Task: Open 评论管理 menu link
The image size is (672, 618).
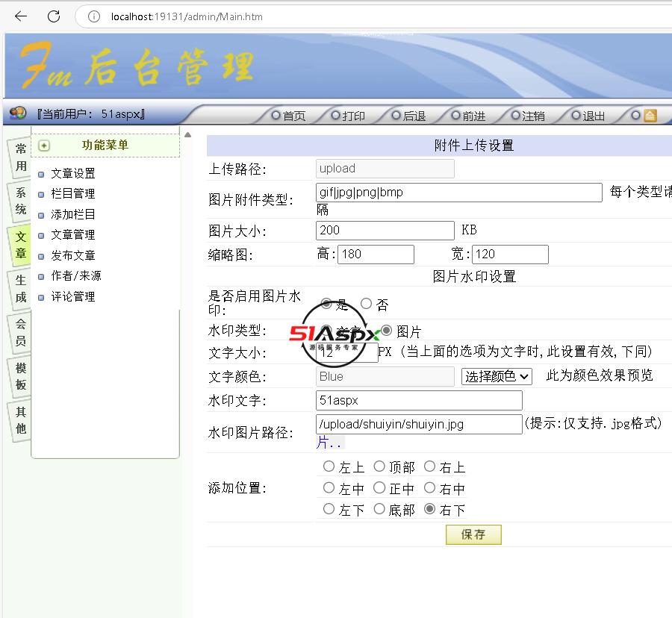Action: point(73,296)
